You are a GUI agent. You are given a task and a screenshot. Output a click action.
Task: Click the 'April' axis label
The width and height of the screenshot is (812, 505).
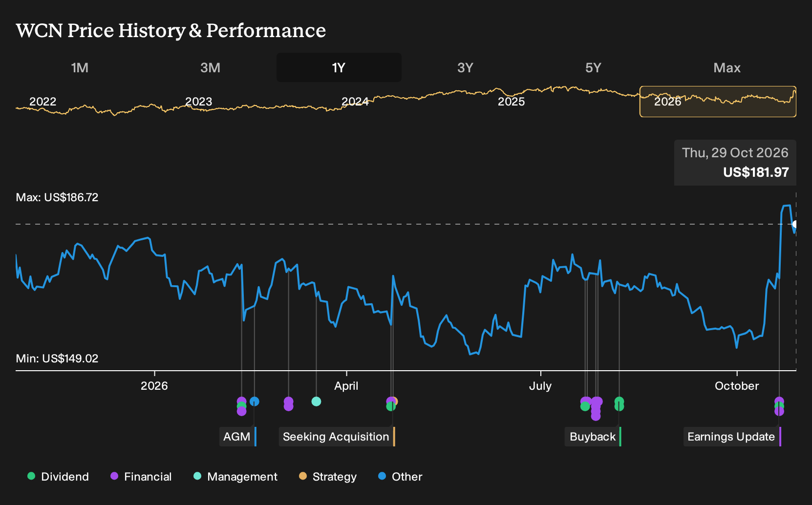click(x=346, y=386)
